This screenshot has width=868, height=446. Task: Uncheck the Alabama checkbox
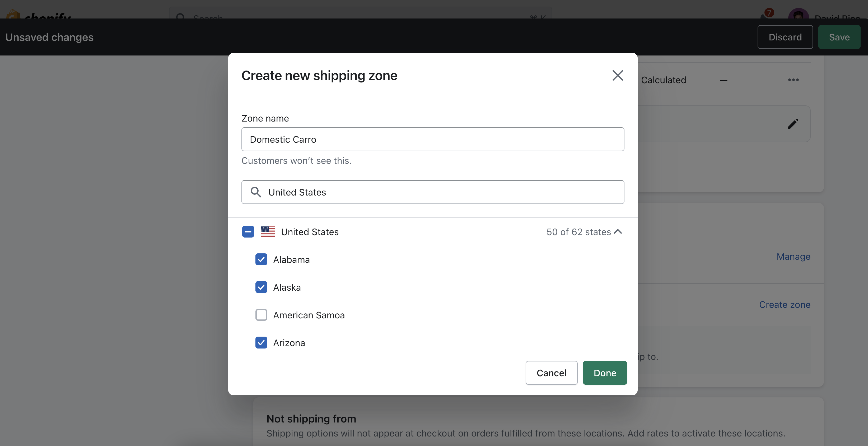(x=261, y=259)
